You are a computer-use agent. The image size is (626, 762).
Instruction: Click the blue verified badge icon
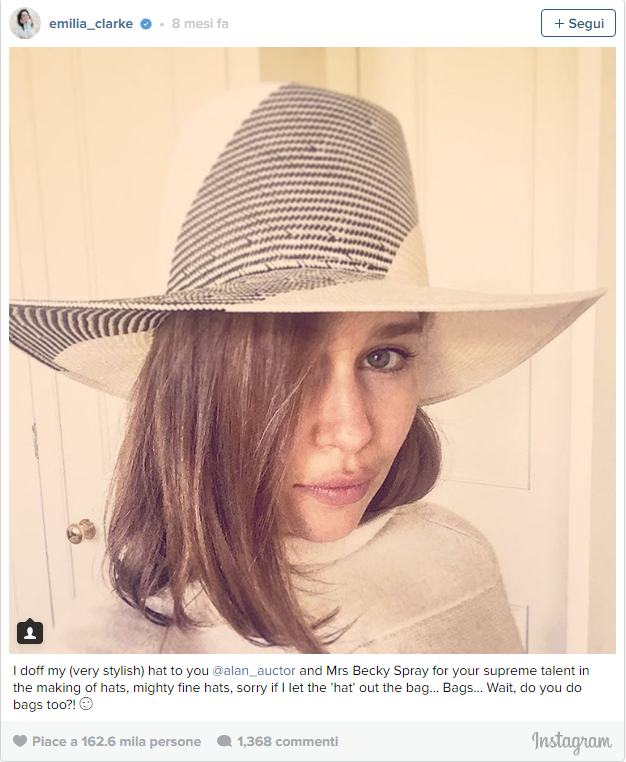pyautogui.click(x=146, y=24)
